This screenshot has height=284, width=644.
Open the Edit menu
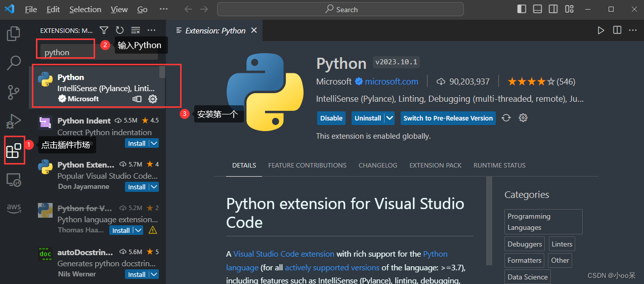[53, 9]
